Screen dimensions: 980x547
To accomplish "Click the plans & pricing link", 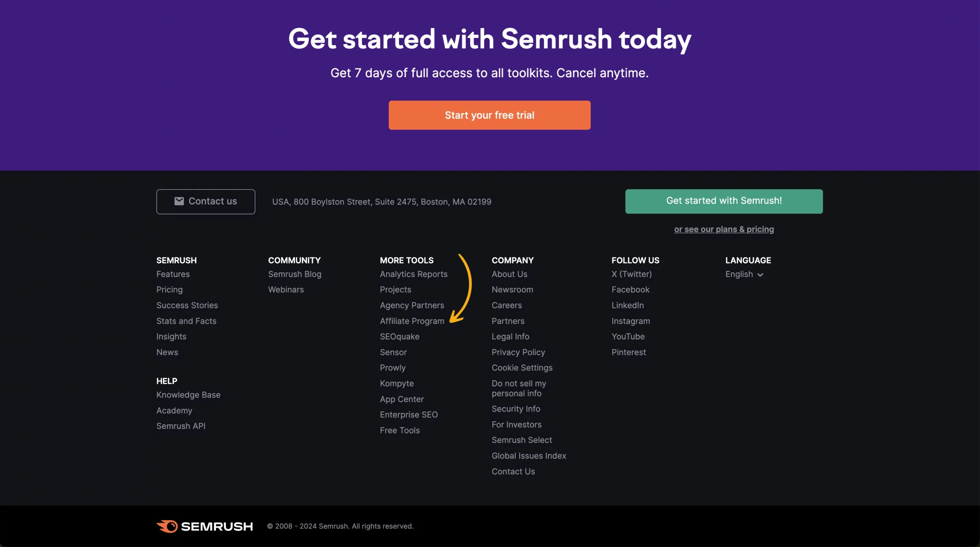I will (x=724, y=230).
